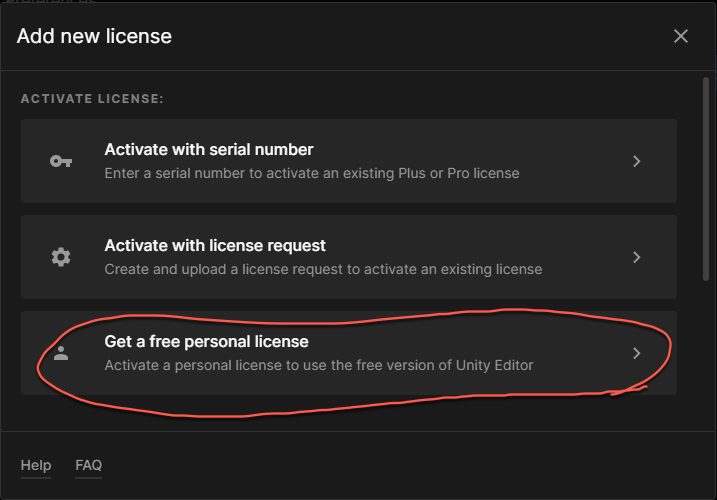Click the key icon for serial number activation

[61, 161]
